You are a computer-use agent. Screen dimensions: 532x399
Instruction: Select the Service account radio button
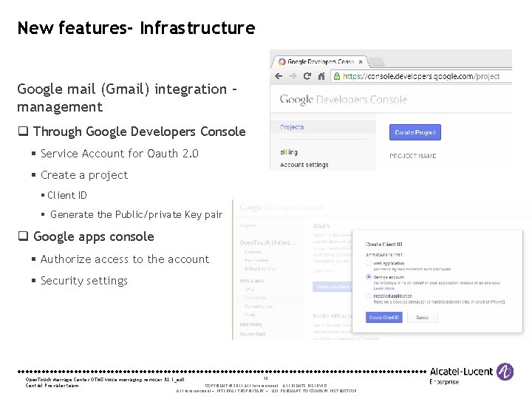(369, 277)
